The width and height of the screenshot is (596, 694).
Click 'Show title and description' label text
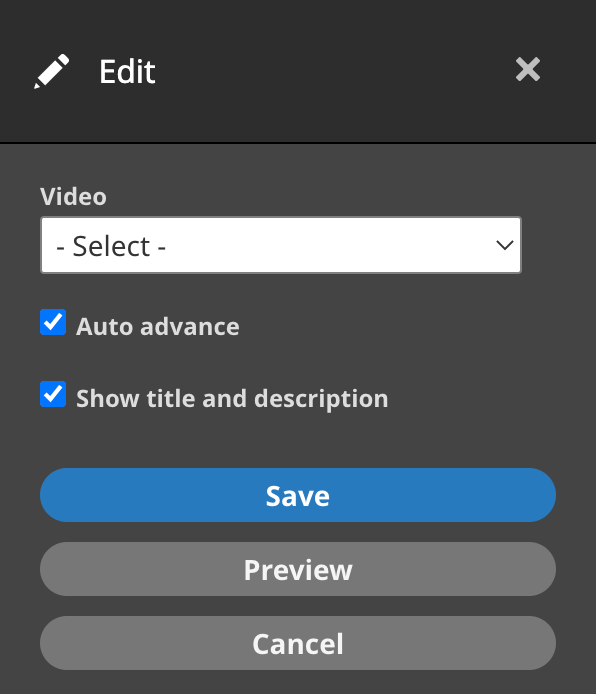[x=232, y=399]
